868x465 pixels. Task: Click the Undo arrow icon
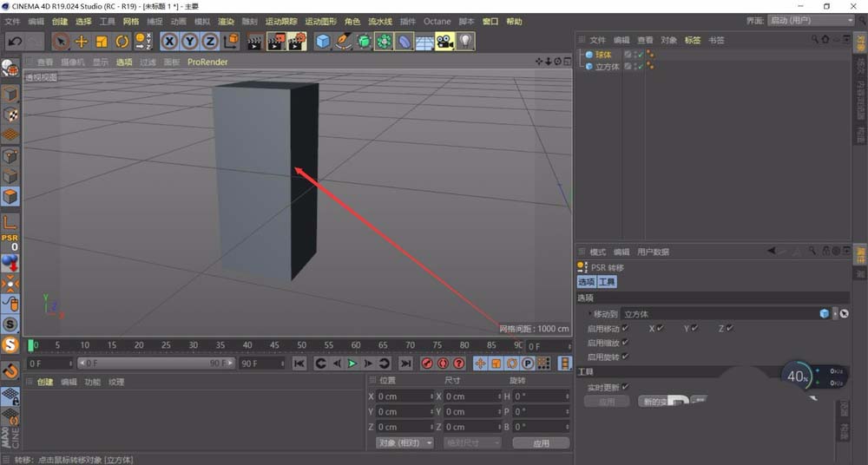(x=15, y=41)
